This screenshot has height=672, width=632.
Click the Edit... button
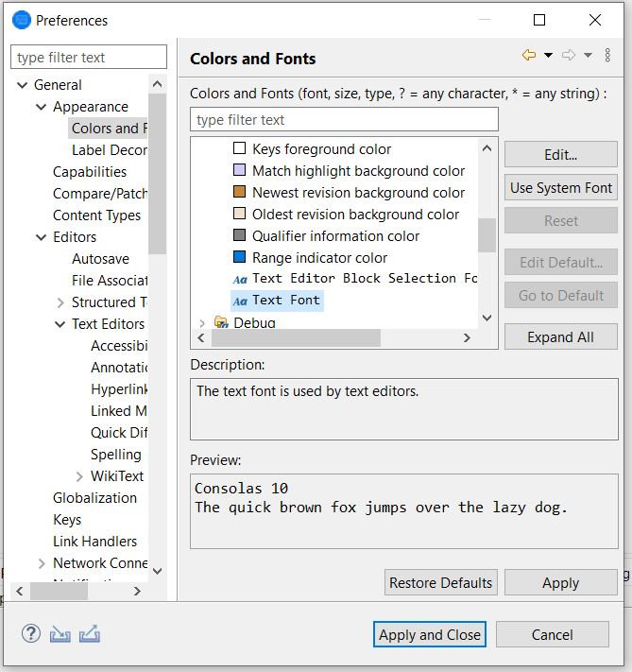click(x=560, y=154)
